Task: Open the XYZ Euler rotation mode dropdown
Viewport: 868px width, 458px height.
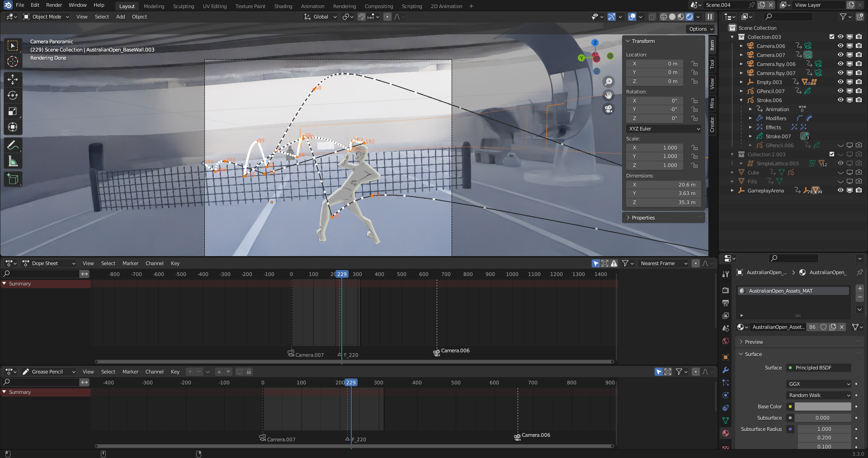Action: [664, 129]
